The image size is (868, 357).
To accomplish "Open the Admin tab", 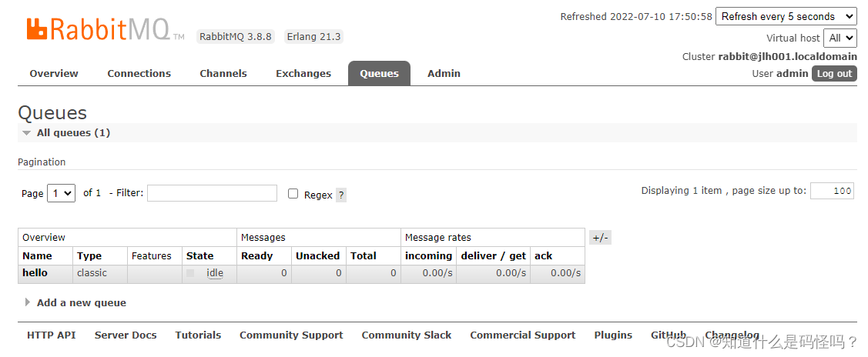I will [x=444, y=74].
